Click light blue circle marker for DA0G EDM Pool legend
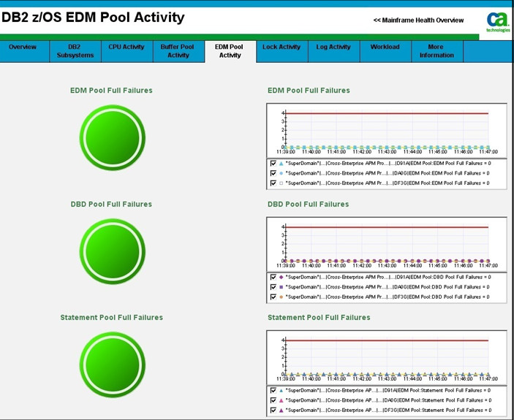The height and width of the screenshot is (420, 514). [281, 173]
